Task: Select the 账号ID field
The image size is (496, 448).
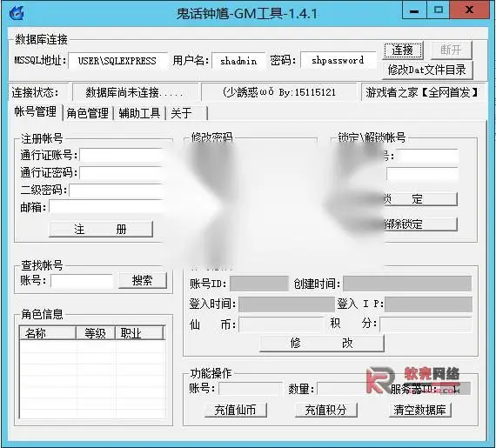Action: click(259, 284)
